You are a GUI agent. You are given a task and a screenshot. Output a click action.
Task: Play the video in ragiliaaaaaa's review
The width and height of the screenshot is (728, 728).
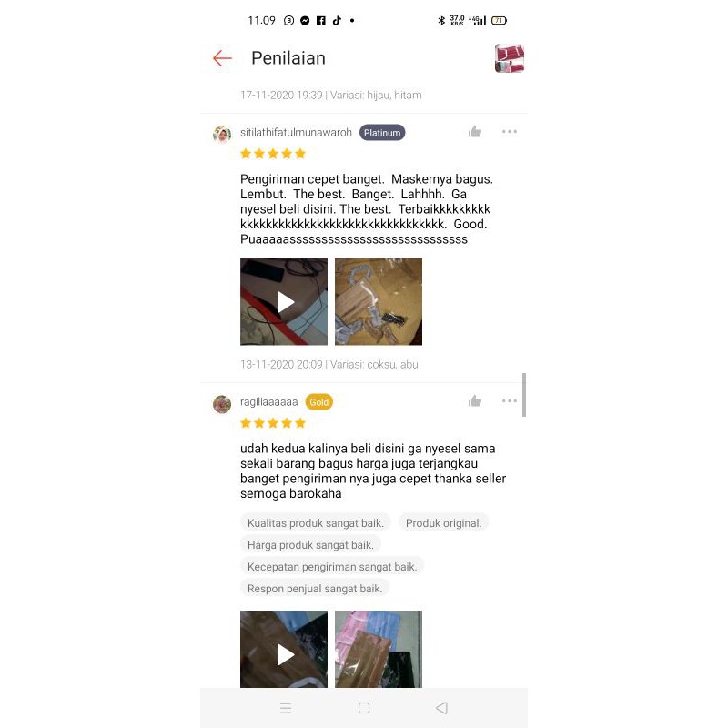284,649
